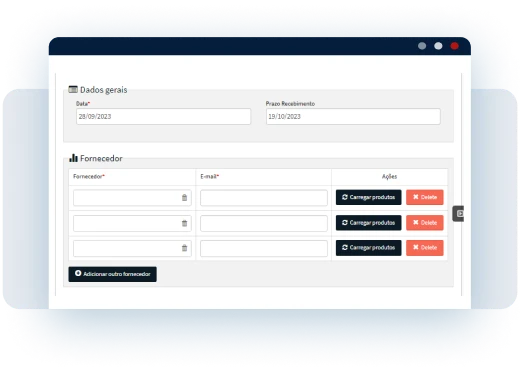Image resolution: width=523 pixels, height=372 pixels.
Task: Click the Data field showing 28/09/2023
Action: coord(163,116)
